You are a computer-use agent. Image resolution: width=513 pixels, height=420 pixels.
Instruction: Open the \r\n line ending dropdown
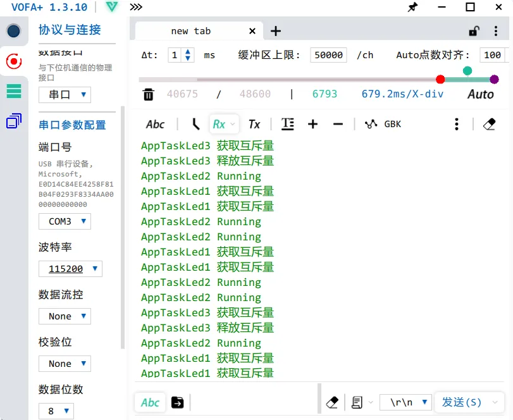[405, 402]
